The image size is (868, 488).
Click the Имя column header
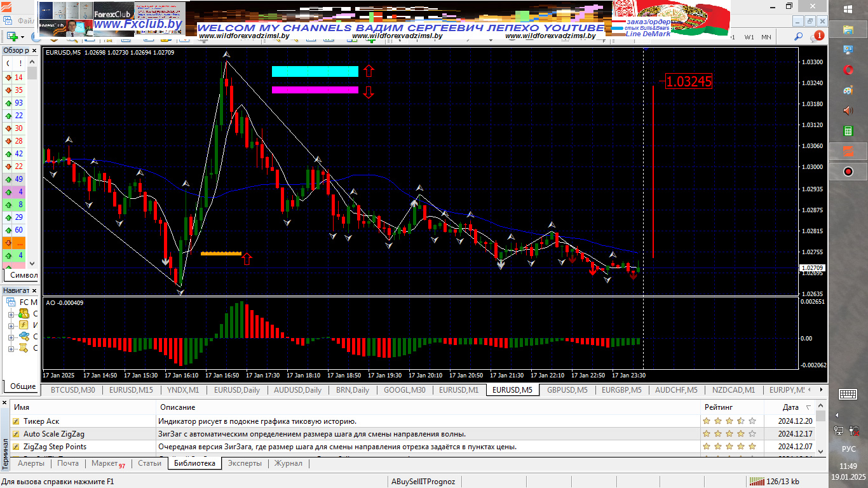pos(83,407)
